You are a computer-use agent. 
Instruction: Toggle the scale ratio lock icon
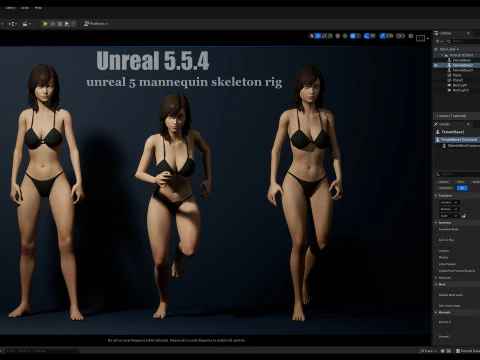point(464,216)
